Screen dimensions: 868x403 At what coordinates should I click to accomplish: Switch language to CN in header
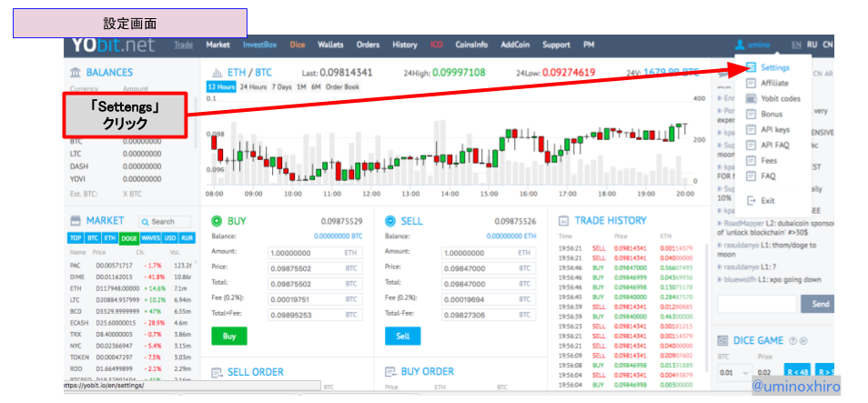coord(828,45)
